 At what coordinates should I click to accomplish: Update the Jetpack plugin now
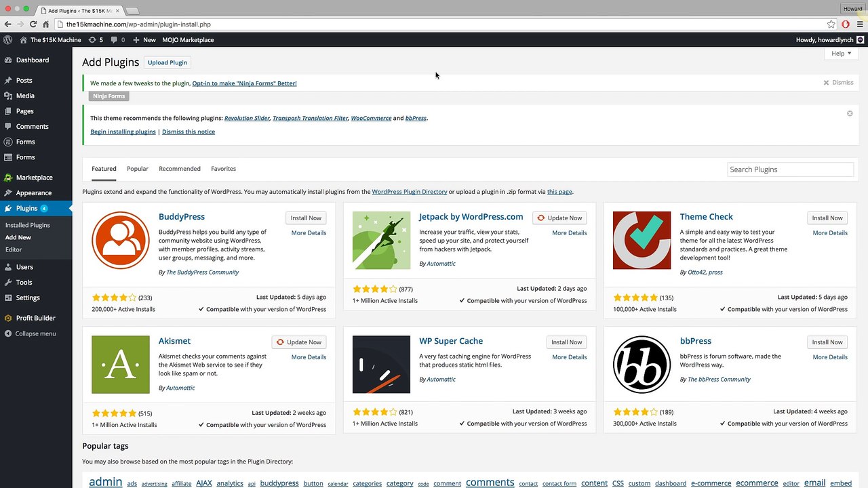(559, 218)
